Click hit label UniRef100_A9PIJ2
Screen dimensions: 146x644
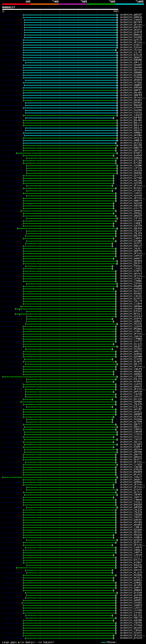pyautogui.click(x=131, y=63)
